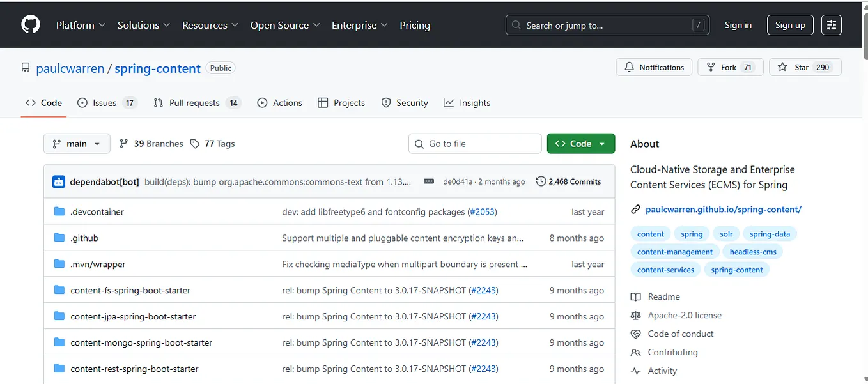
Task: Open the .github folder icon
Action: point(58,238)
